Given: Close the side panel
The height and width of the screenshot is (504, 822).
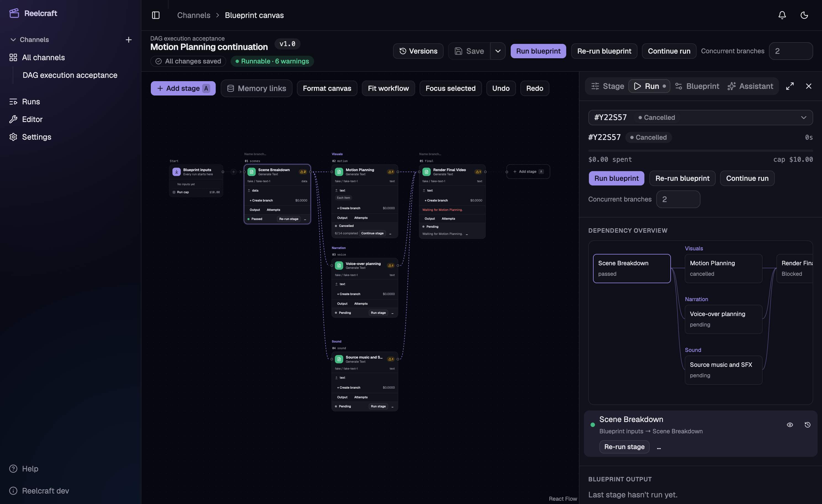Looking at the screenshot, I should point(809,86).
